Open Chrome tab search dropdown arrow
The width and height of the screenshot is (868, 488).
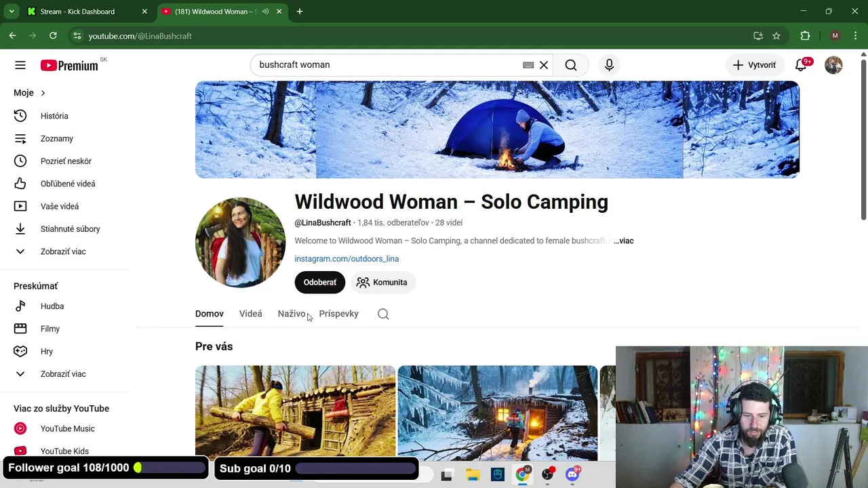pyautogui.click(x=12, y=12)
